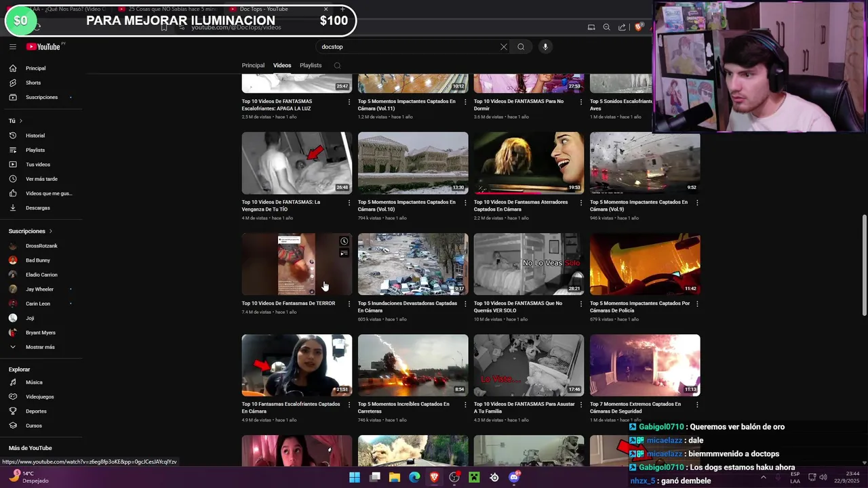Click the Música icon under Explorar
This screenshot has height=488, width=868.
click(x=12, y=382)
